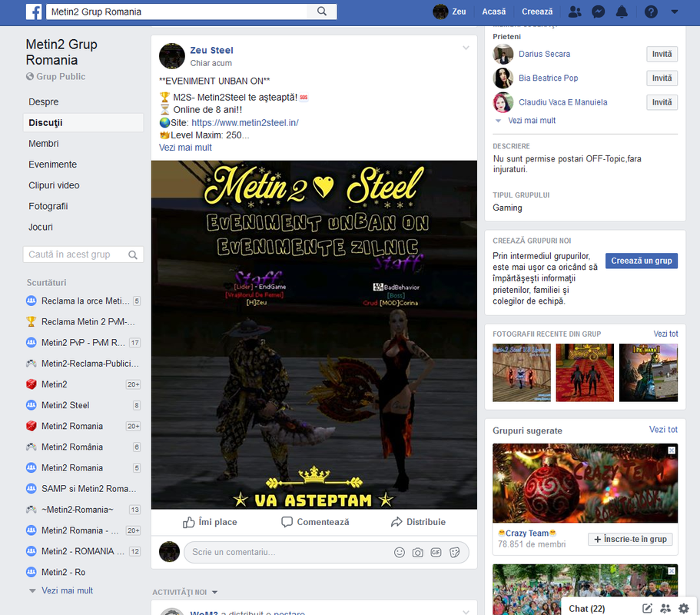Open ACTIVITĂȚI NOI sort dropdown

click(x=185, y=592)
